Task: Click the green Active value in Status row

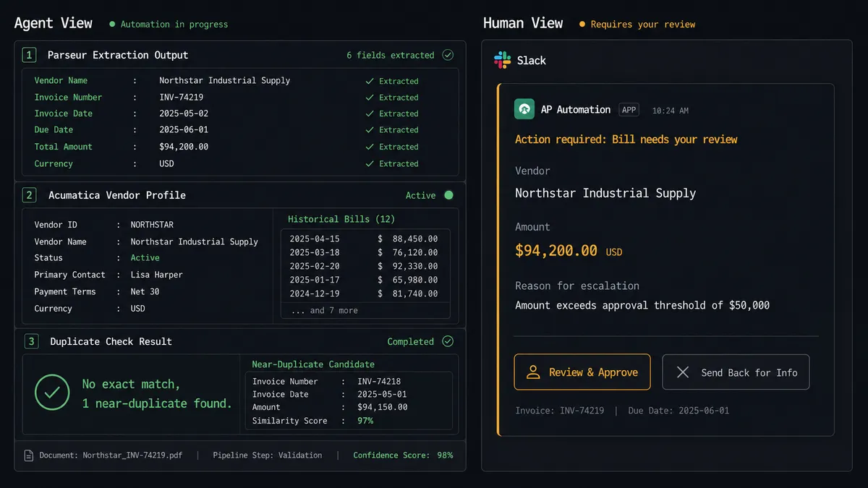Action: point(145,258)
